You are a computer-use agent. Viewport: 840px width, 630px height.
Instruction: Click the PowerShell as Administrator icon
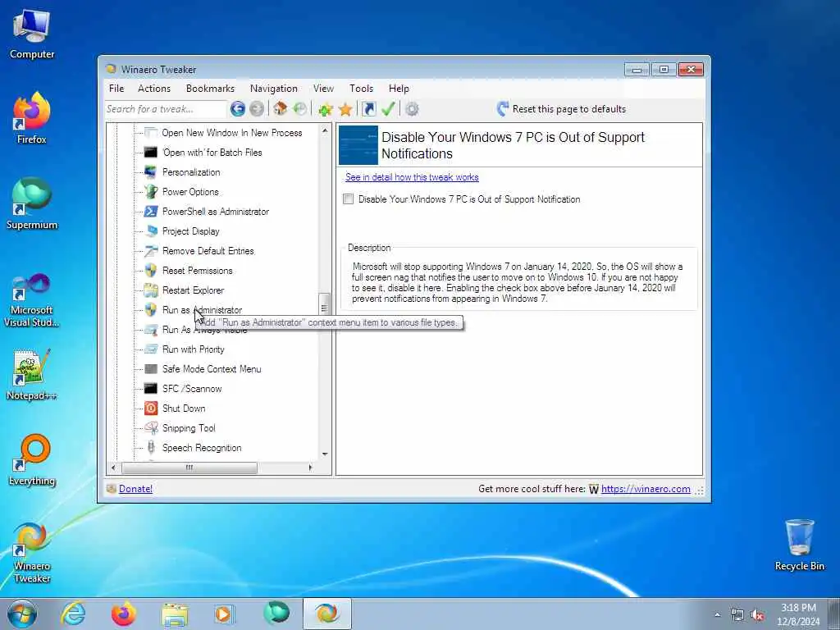(x=151, y=212)
